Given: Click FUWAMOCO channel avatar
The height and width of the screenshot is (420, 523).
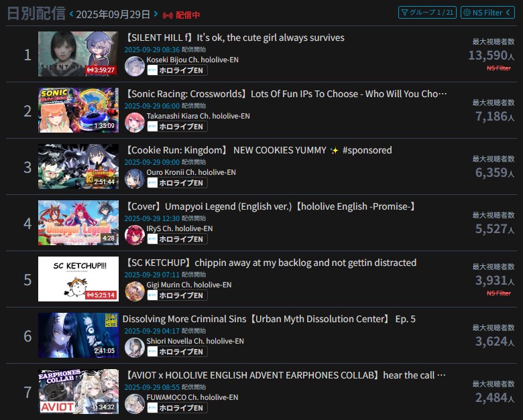Looking at the screenshot, I should coord(134,404).
